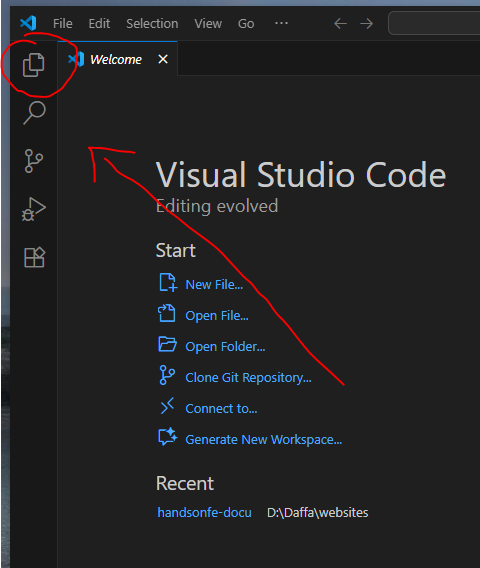Open recent project handsonfe-docu
The width and height of the screenshot is (480, 568).
(x=204, y=513)
